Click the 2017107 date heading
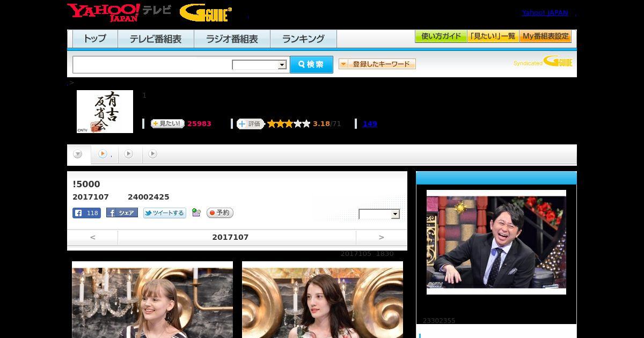Viewport: 644px width, 338px height. tap(230, 237)
